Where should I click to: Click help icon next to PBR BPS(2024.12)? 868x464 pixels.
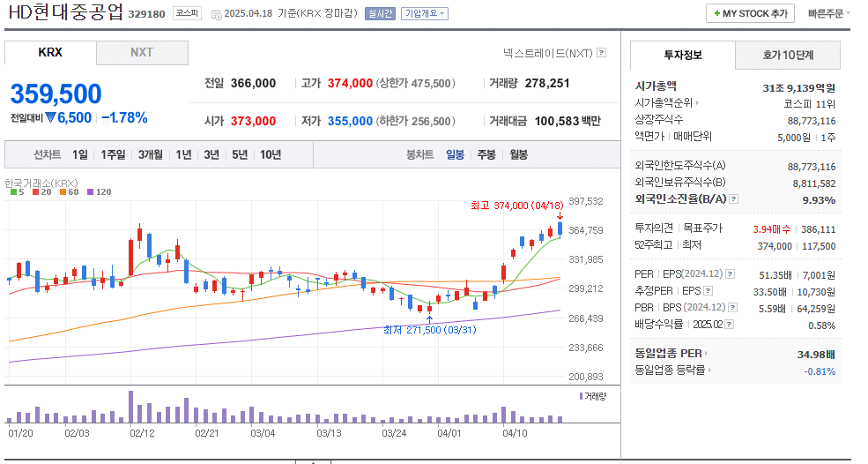(x=733, y=307)
